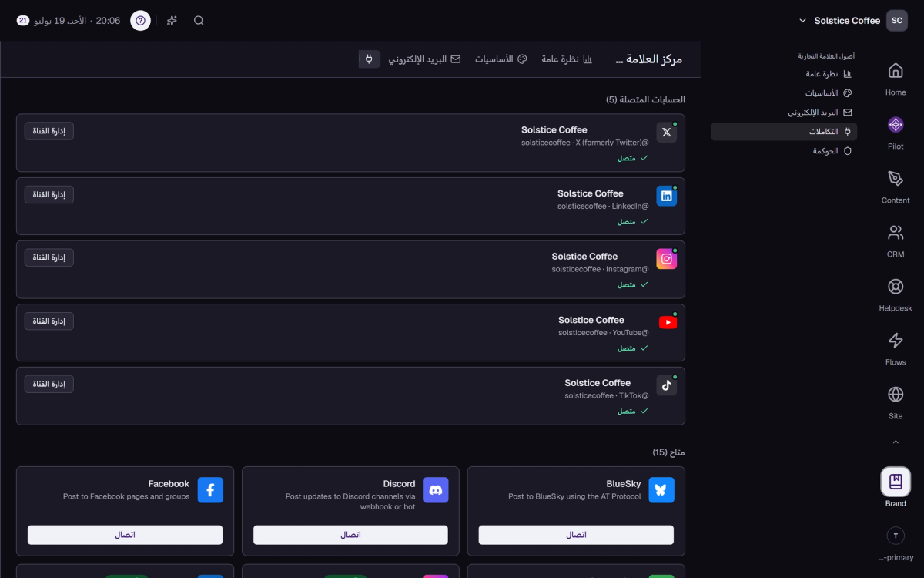Click the X (Twitter) logo icon
Viewport: 924px width, 578px height.
(667, 133)
